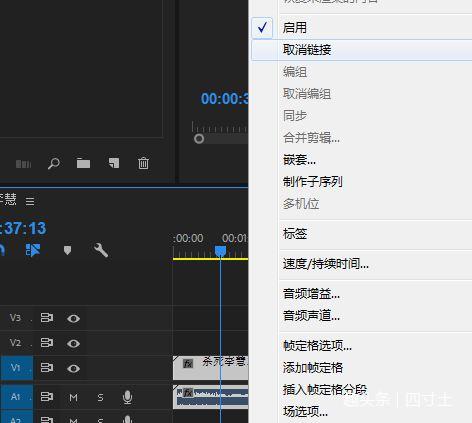Screen dimensions: 472x423
Task: Toggle icon view slider button in project panel
Action: pyautogui.click(x=24, y=164)
